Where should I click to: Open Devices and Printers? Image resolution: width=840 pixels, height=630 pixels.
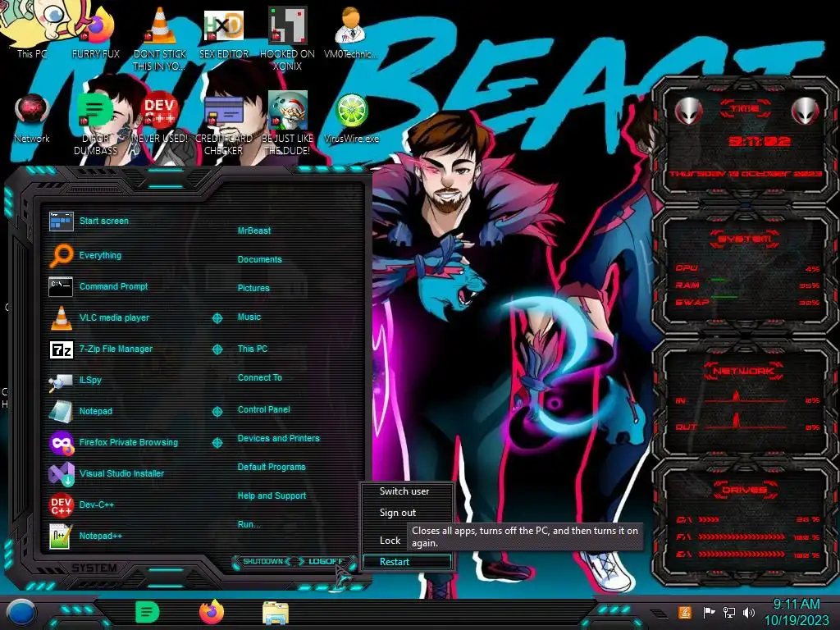click(x=279, y=438)
